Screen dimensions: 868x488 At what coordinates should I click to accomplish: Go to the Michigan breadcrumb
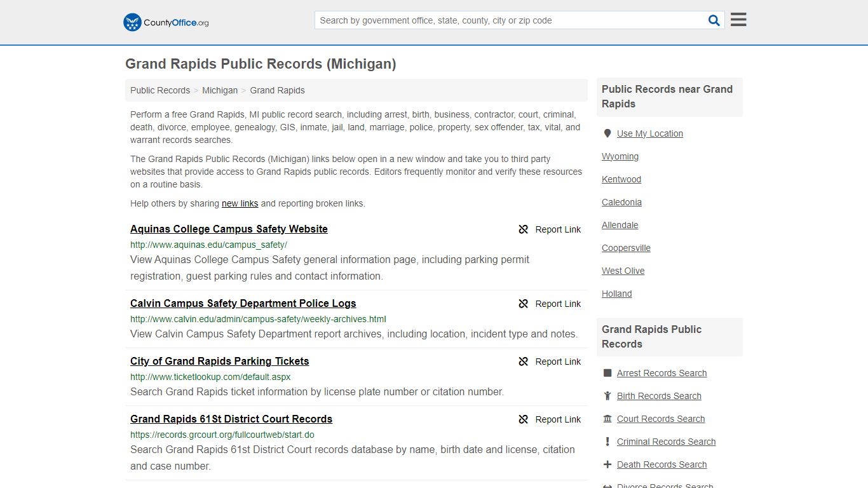coord(220,90)
